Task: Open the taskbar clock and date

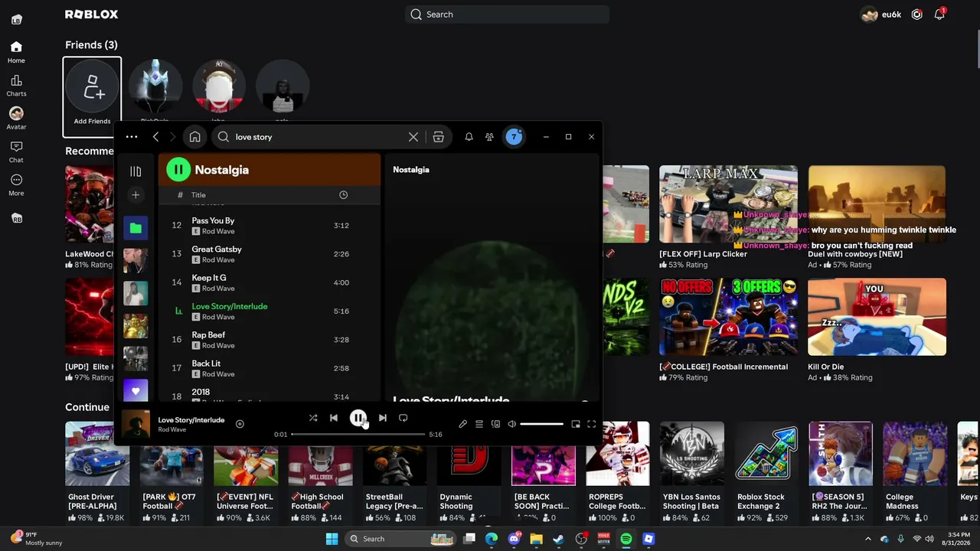Action: pos(959,539)
